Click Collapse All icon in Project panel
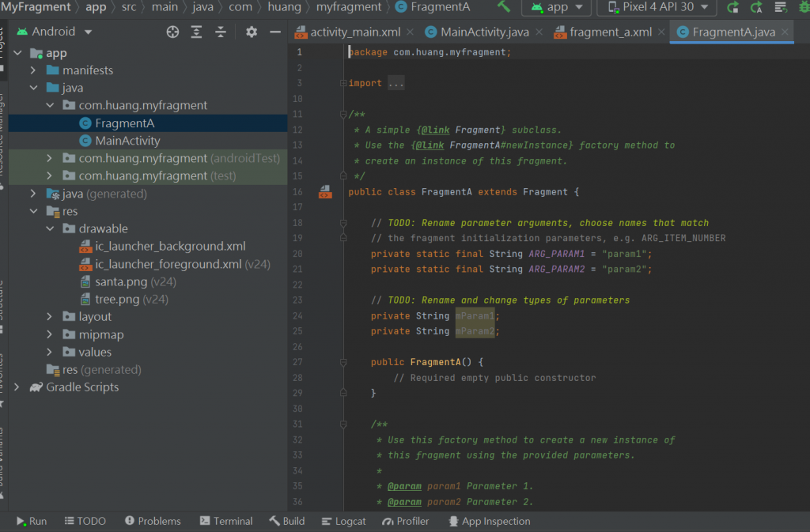The height and width of the screenshot is (532, 810). click(x=221, y=32)
